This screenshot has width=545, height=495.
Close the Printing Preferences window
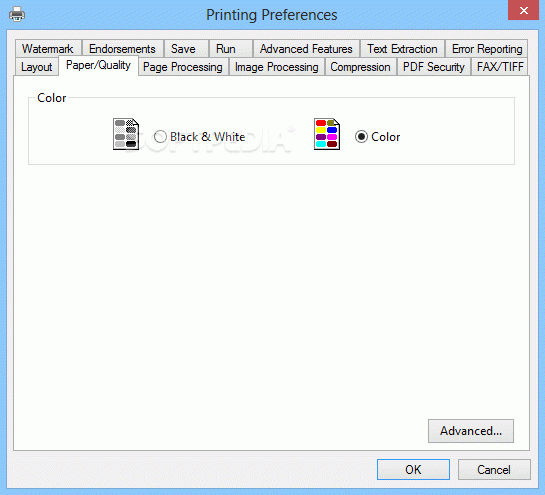pyautogui.click(x=523, y=10)
